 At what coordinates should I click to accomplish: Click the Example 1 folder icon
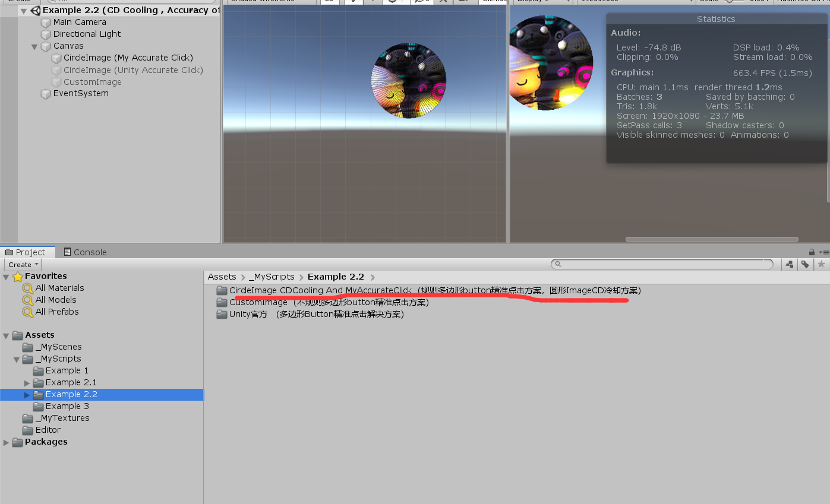tap(39, 371)
